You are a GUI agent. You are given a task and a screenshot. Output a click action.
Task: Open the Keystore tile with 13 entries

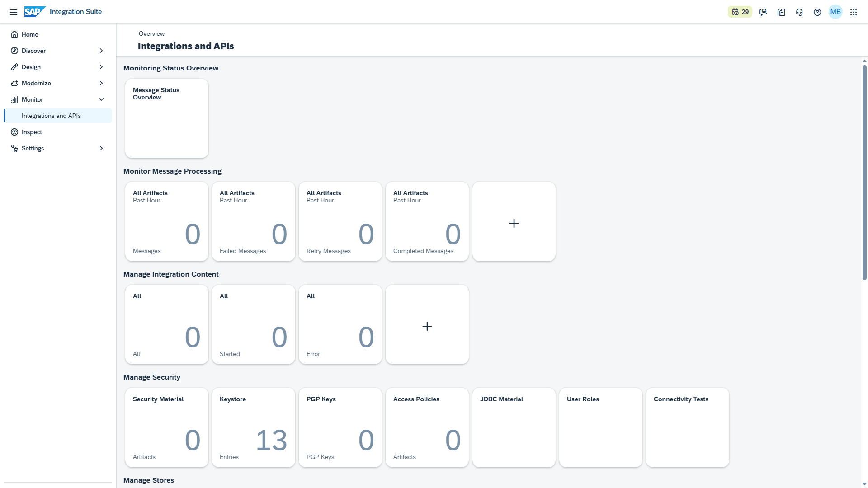[254, 427]
